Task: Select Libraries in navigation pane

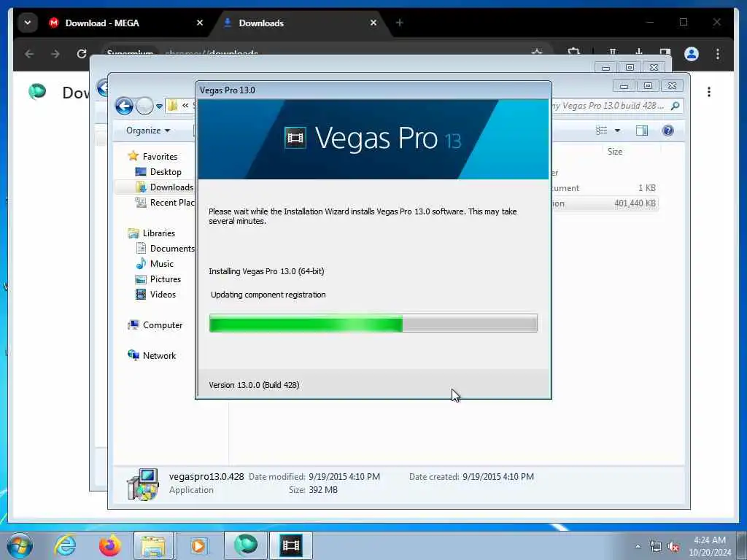Action: click(158, 233)
